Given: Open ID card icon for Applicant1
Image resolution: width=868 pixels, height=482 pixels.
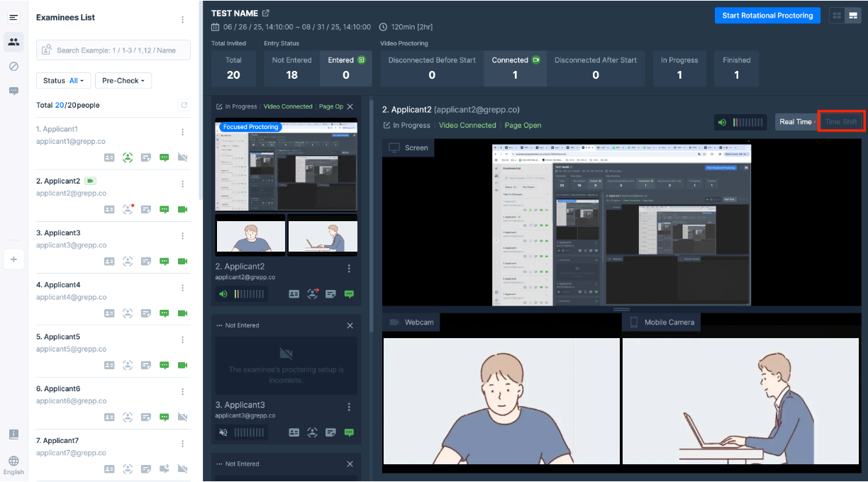Looking at the screenshot, I should point(109,157).
